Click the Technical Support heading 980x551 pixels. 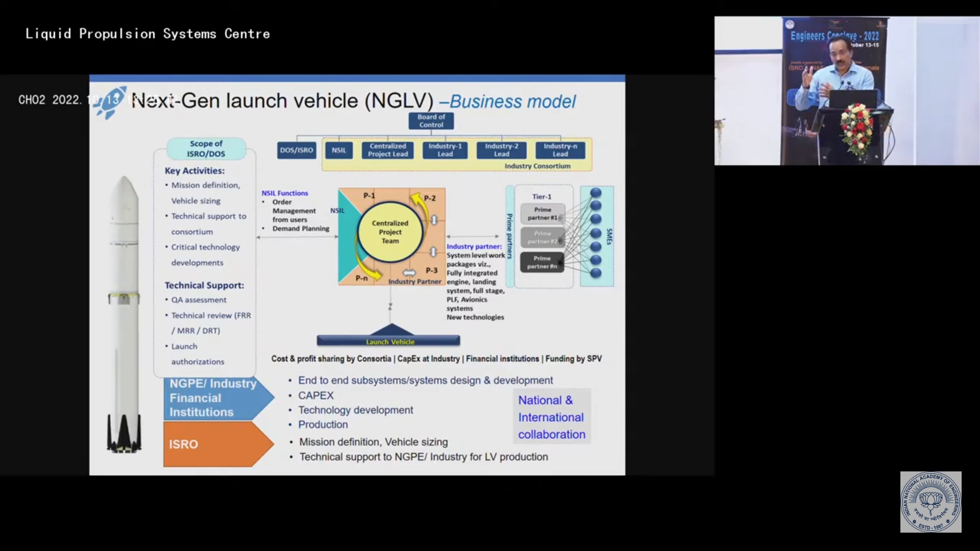204,285
